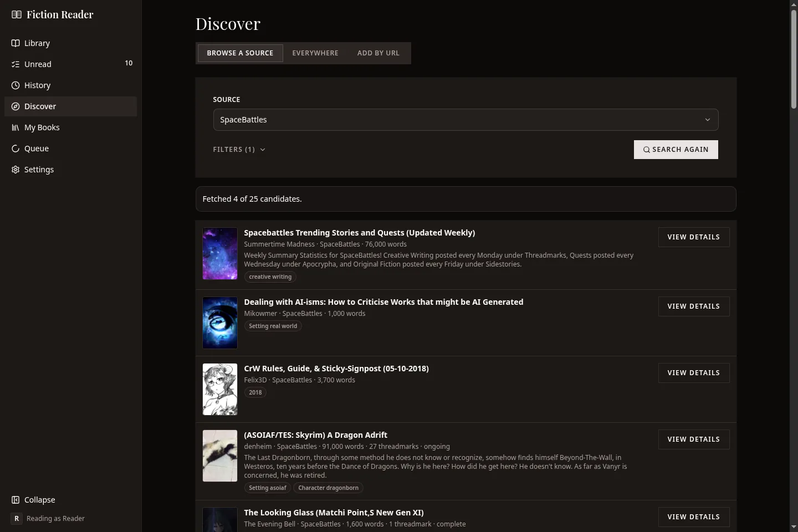Open Settings from the sidebar
This screenshot has width=798, height=532.
70,170
